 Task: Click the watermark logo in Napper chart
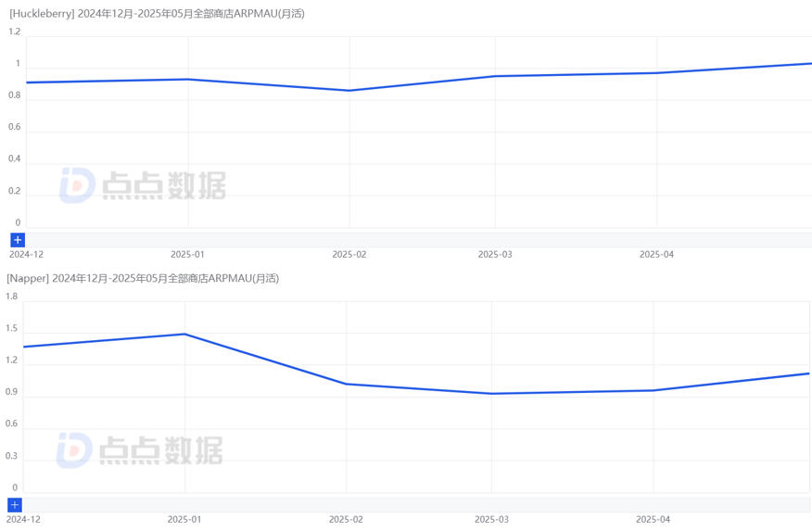pos(140,450)
